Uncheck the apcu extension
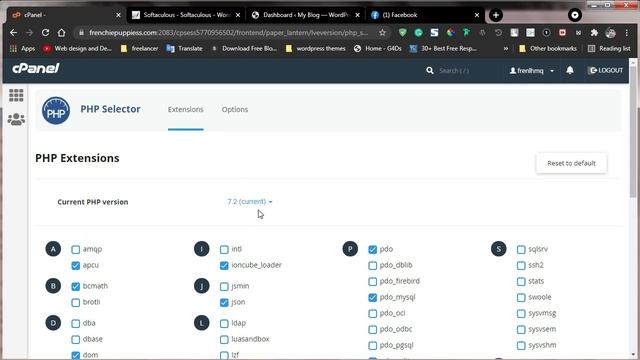Viewport: 640px width, 360px height. [76, 266]
